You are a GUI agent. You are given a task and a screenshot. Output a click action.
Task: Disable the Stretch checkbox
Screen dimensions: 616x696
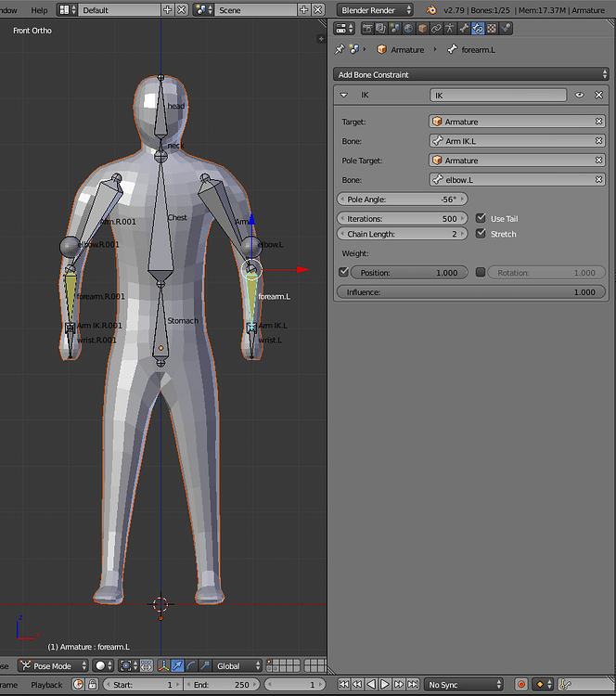(x=481, y=234)
